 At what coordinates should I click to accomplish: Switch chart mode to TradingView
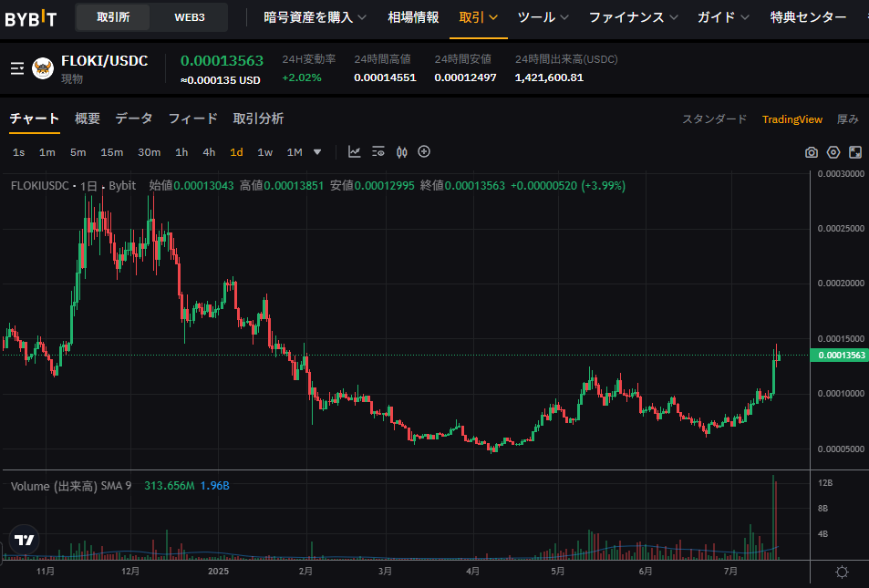791,119
